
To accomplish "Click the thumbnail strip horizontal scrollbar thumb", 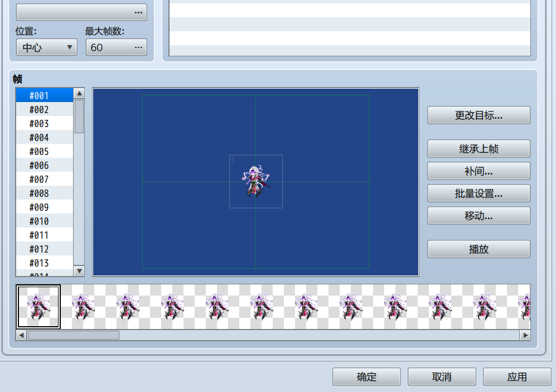I will 74,335.
